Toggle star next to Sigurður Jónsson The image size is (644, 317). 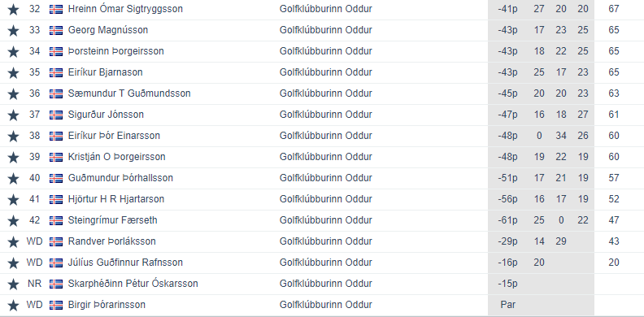click(x=13, y=115)
